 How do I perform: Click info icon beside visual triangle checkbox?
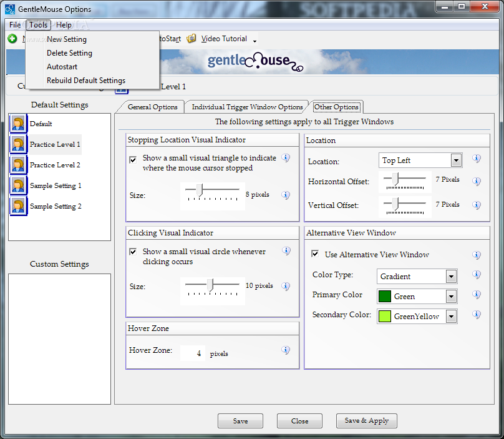pyautogui.click(x=286, y=158)
